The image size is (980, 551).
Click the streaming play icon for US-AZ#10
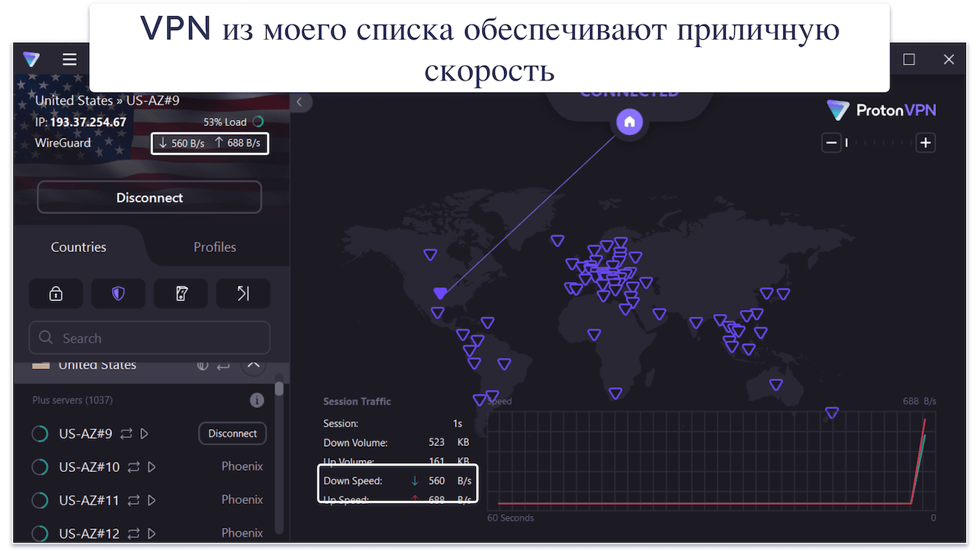pos(151,467)
